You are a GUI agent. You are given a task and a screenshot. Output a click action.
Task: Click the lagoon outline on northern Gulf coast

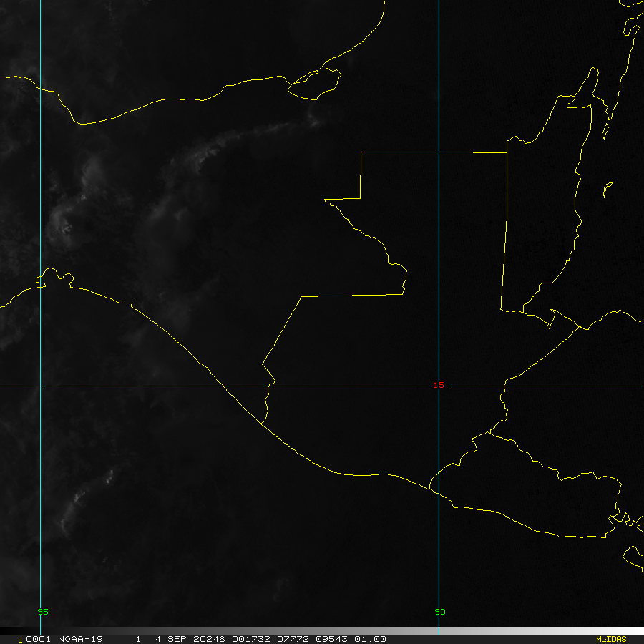tap(315, 84)
